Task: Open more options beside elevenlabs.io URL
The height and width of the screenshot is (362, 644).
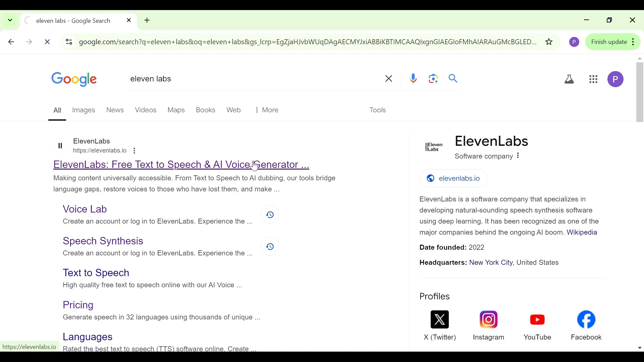Action: coord(135,151)
